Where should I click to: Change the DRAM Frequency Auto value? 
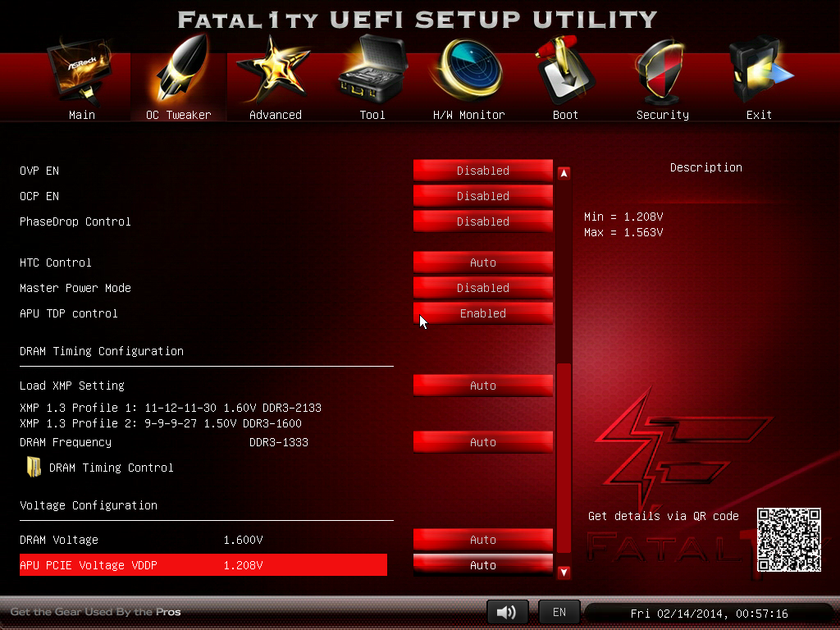482,442
